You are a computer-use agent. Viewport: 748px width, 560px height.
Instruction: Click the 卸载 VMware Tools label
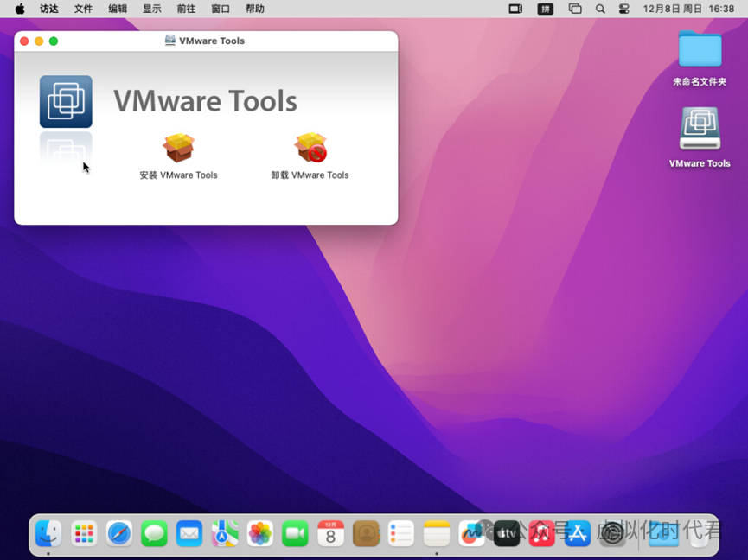[310, 175]
